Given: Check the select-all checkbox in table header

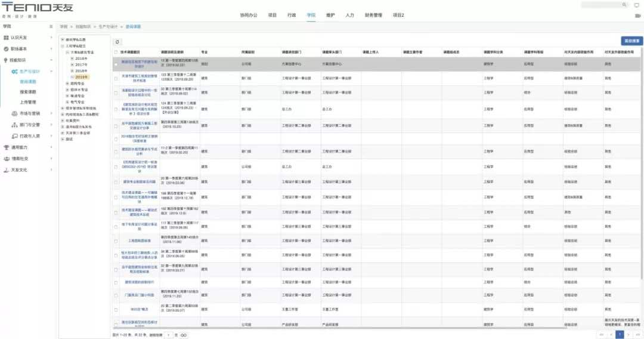Looking at the screenshot, I should (116, 52).
